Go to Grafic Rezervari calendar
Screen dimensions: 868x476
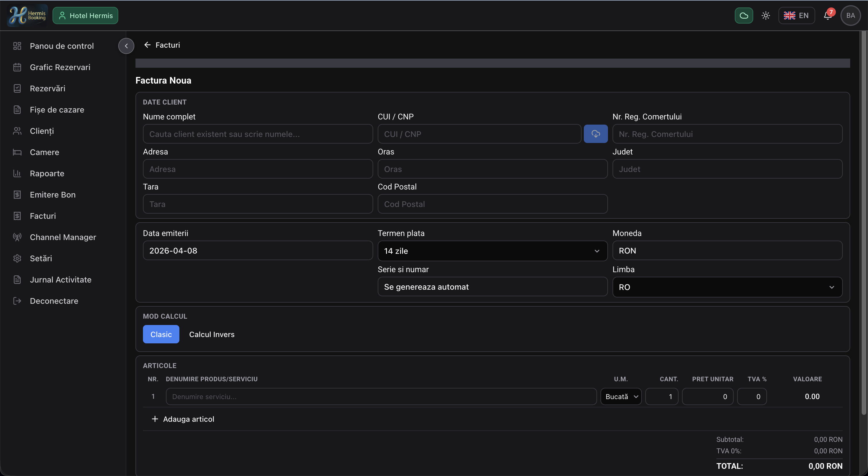click(60, 67)
